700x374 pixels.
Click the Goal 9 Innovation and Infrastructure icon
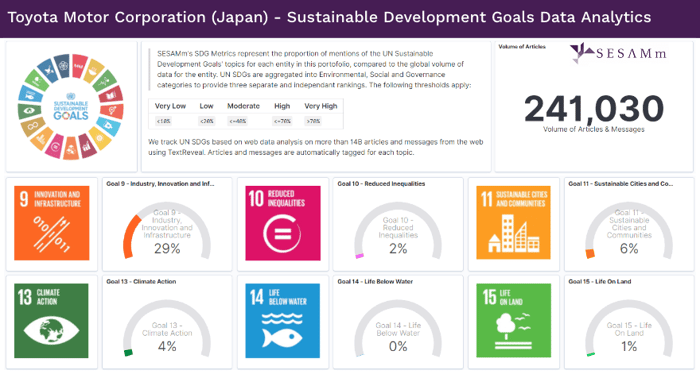pyautogui.click(x=52, y=223)
